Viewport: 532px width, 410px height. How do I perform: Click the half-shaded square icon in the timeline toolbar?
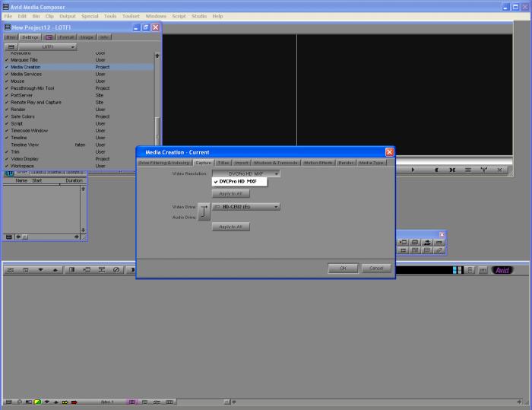tap(71, 270)
